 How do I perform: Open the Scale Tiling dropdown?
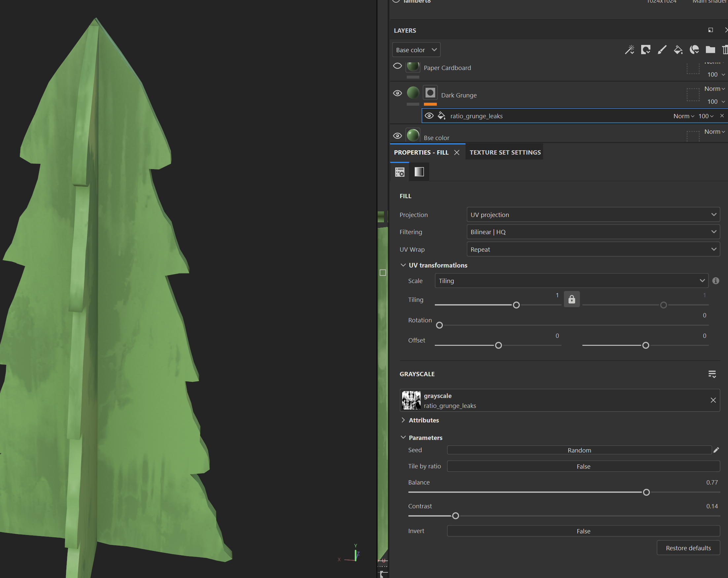(x=571, y=281)
